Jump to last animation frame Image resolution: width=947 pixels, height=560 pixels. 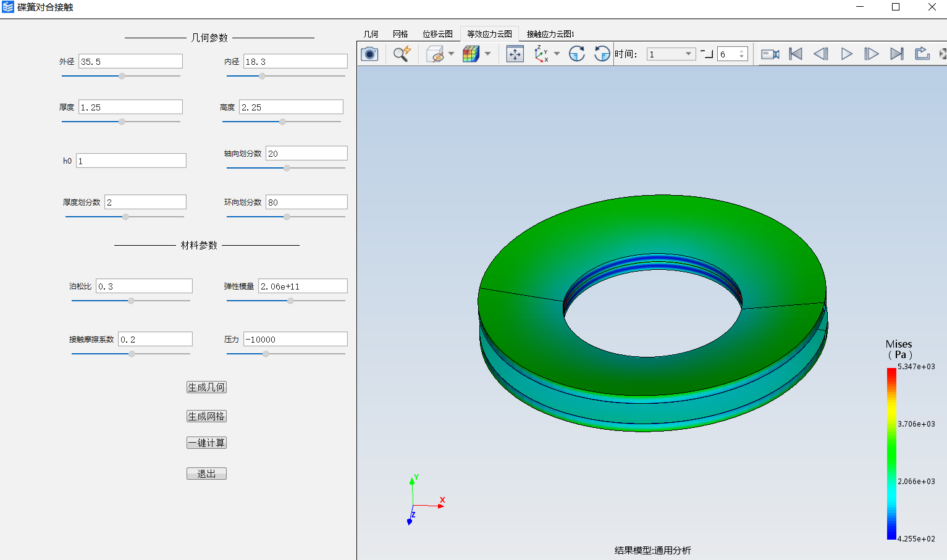point(897,54)
